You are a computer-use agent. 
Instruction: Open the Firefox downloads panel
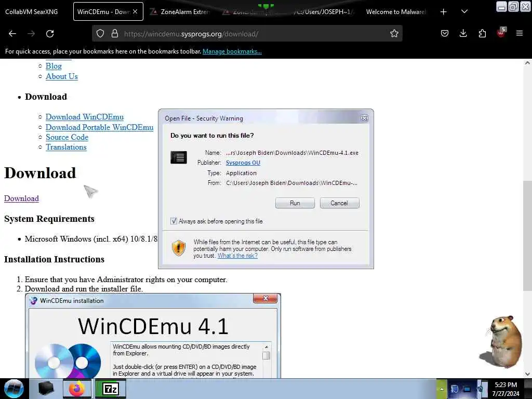463,34
